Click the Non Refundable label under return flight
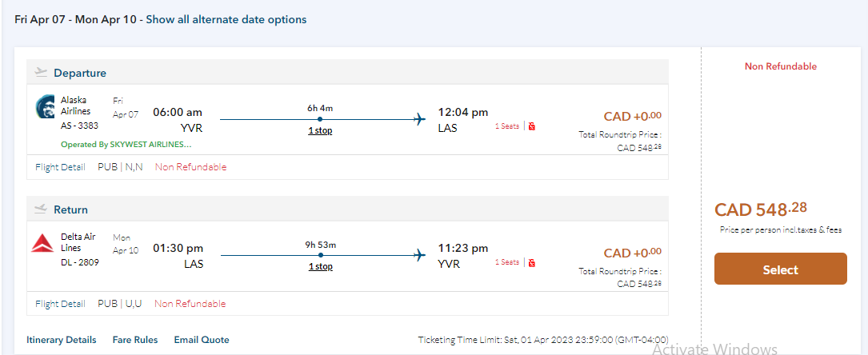Screen dimensions: 868x355 click(190, 304)
